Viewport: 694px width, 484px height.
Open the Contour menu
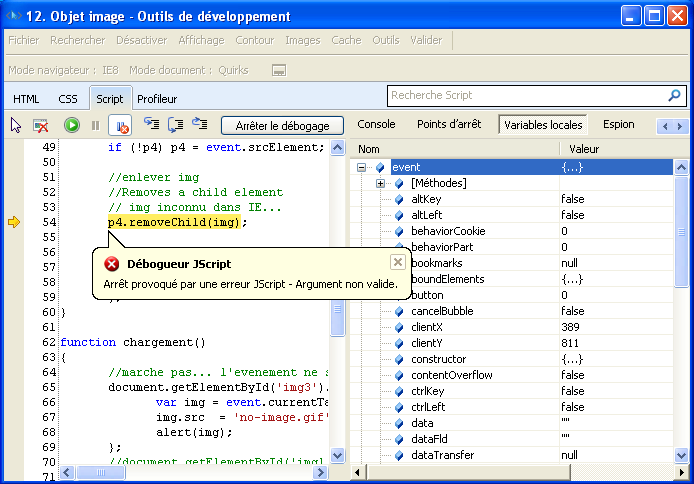click(x=254, y=40)
